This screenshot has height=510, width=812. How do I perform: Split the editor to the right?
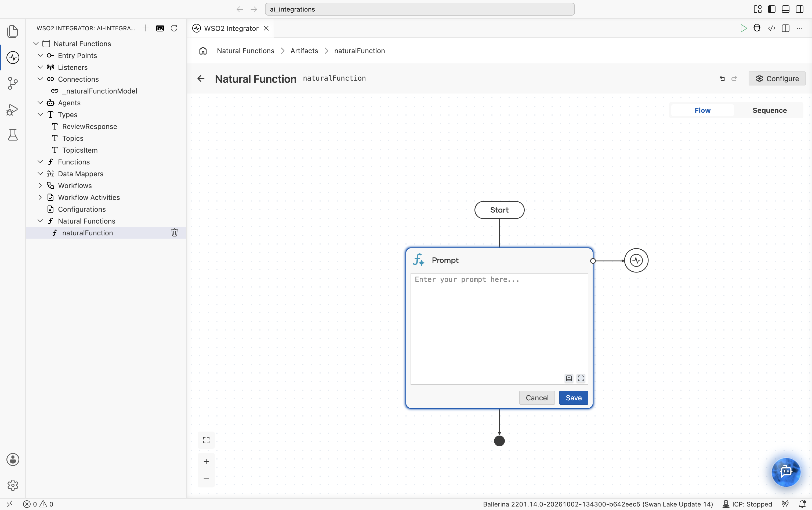pyautogui.click(x=785, y=28)
